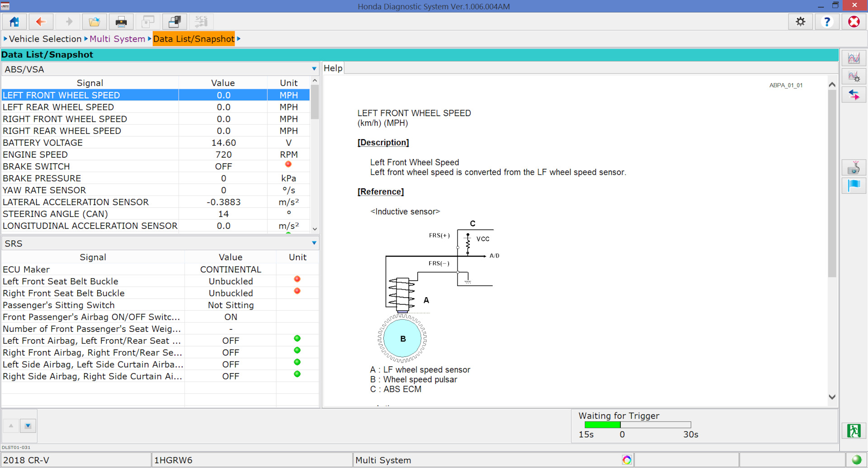The height and width of the screenshot is (468, 868).
Task: Click the swap arrows icon on sidebar
Action: point(854,95)
